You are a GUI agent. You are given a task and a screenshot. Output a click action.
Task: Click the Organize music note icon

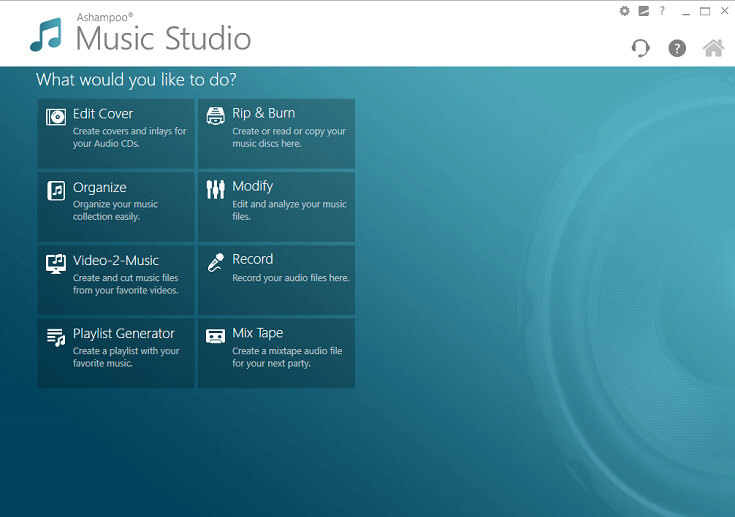tap(56, 190)
